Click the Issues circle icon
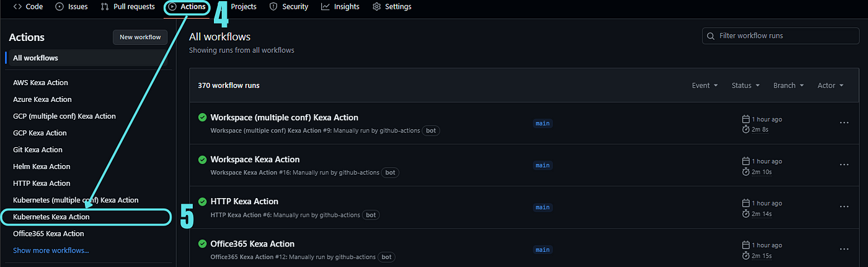 click(x=60, y=6)
